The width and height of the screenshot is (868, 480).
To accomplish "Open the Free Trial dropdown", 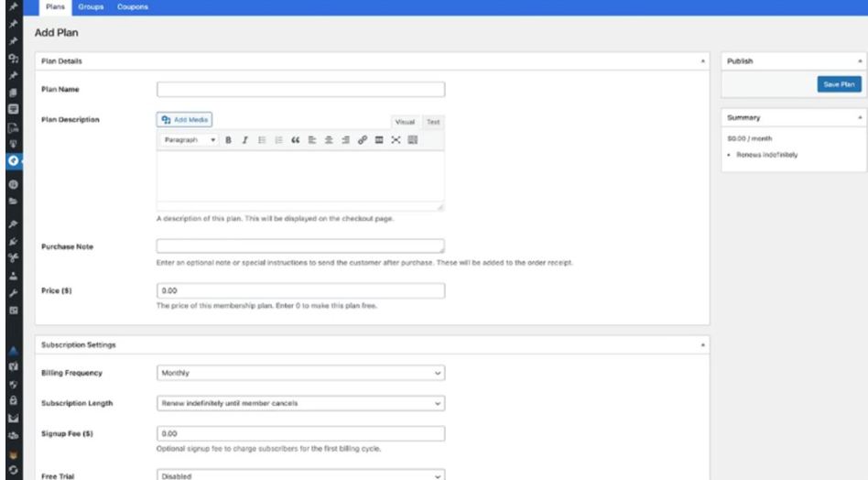I will tap(300, 475).
